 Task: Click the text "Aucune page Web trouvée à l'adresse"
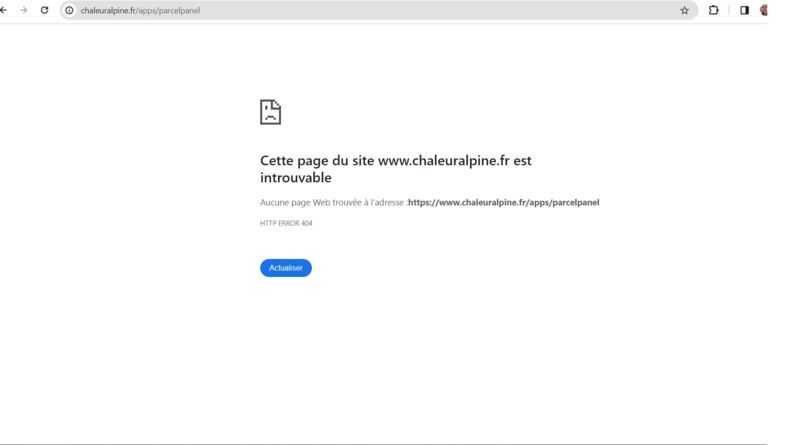click(x=332, y=203)
